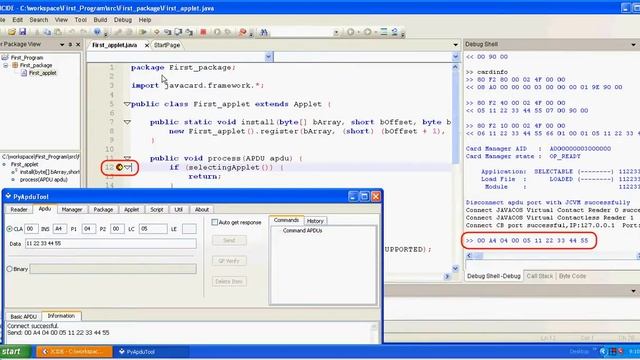
Task: Open the View menu
Action: (x=61, y=20)
